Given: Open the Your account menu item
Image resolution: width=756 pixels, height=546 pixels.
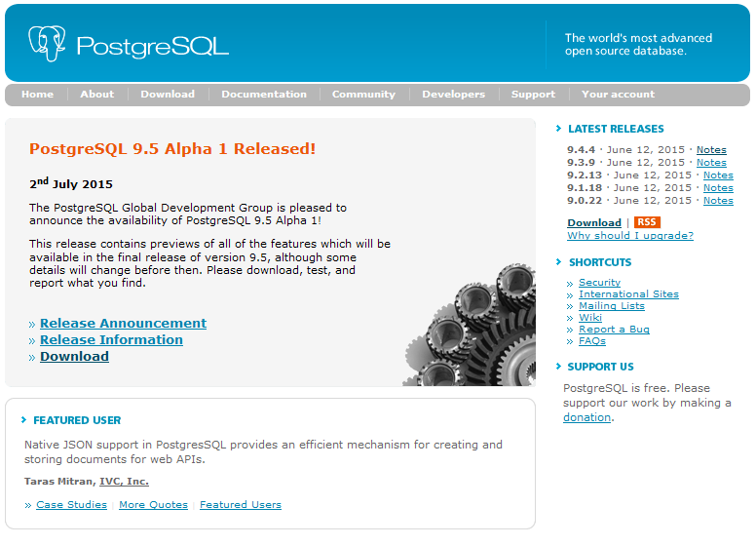Looking at the screenshot, I should (618, 94).
